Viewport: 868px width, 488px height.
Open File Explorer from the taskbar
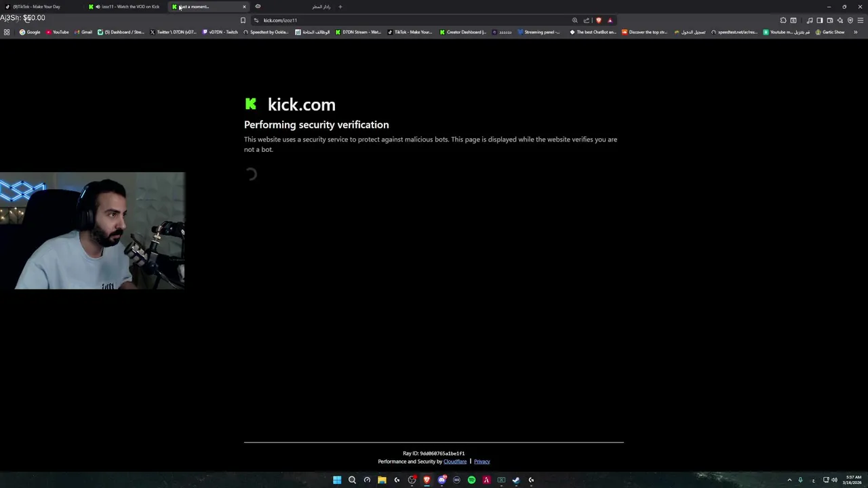[382, 480]
